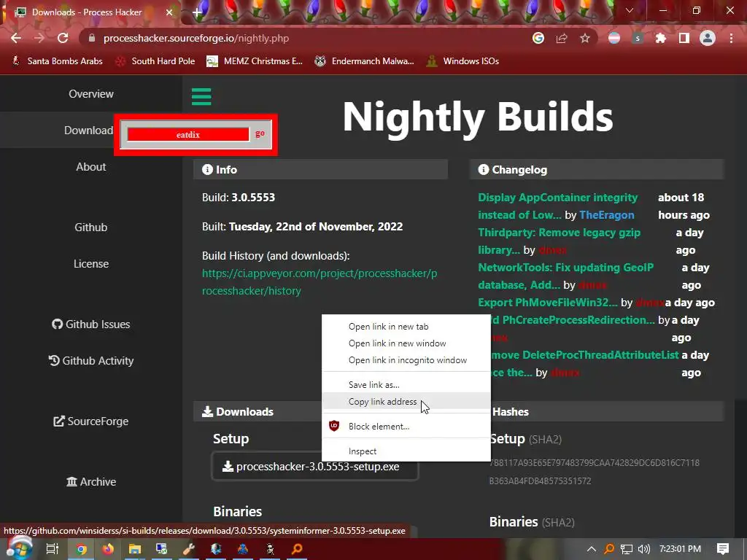Viewport: 747px width, 560px height.
Task: Select Download in the sidebar
Action: 88,131
